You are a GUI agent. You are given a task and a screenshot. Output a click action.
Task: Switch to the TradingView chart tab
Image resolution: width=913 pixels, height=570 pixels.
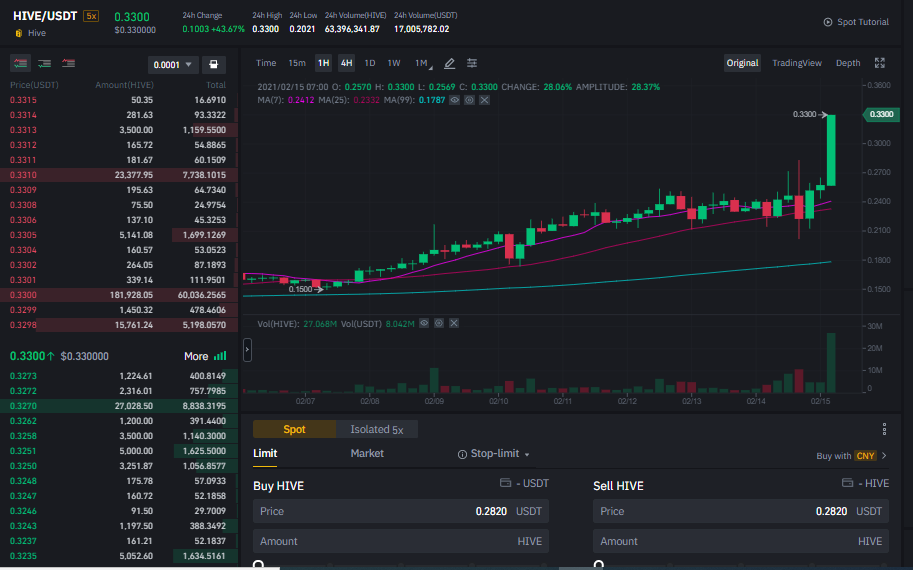pos(797,63)
